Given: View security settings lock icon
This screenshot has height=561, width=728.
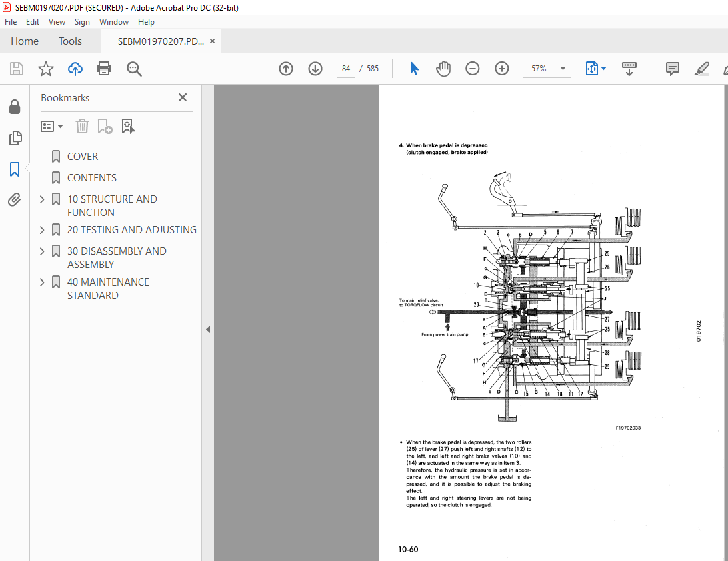Looking at the screenshot, I should (15, 107).
